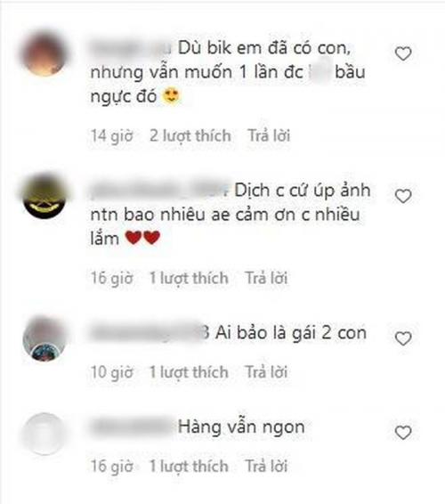The height and width of the screenshot is (504, 445).
Task: Open first commenter's blurred profile avatar
Action: [x=44, y=54]
